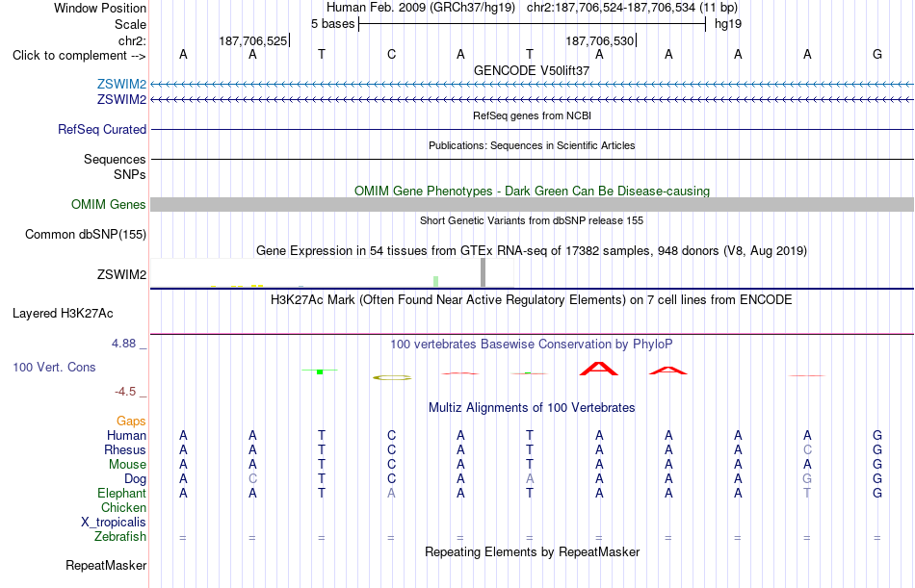Click the GENCODE V50lift37 track title
Image resolution: width=915 pixels, height=588 pixels.
click(532, 70)
